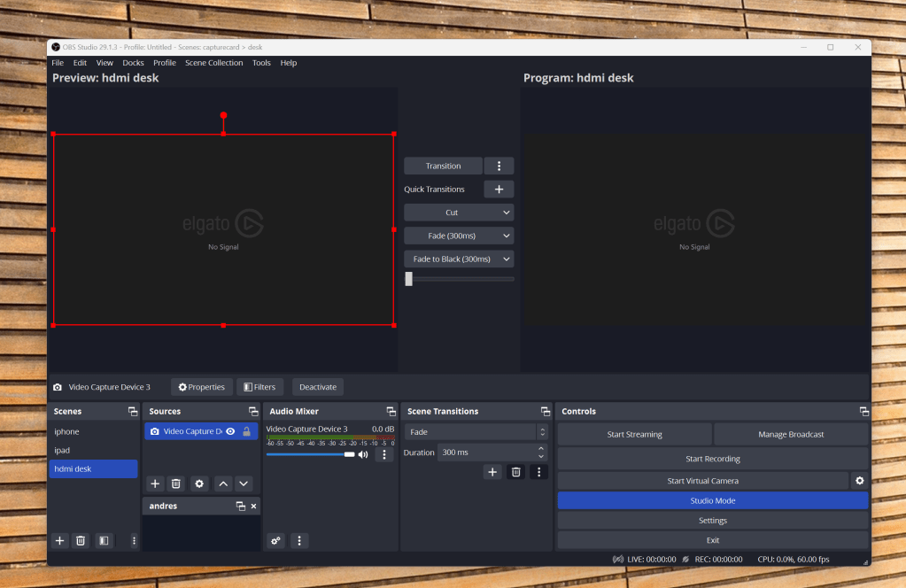906x588 pixels.
Task: Open the Fade scene transition combo box
Action: pos(476,432)
